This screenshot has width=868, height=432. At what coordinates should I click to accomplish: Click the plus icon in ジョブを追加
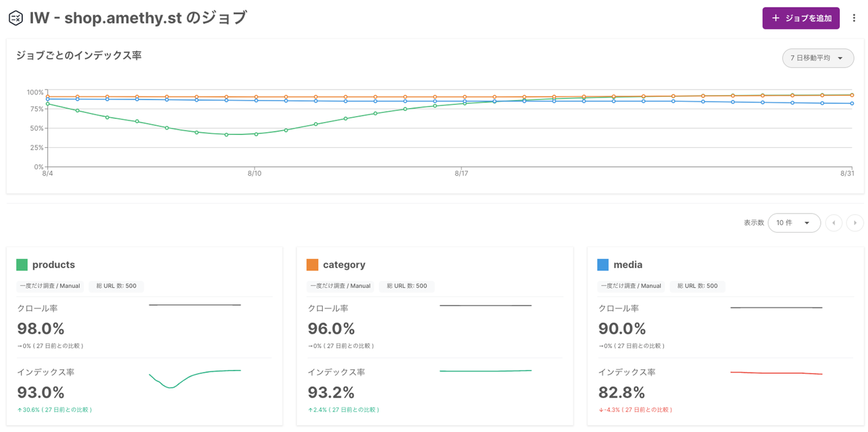[776, 18]
